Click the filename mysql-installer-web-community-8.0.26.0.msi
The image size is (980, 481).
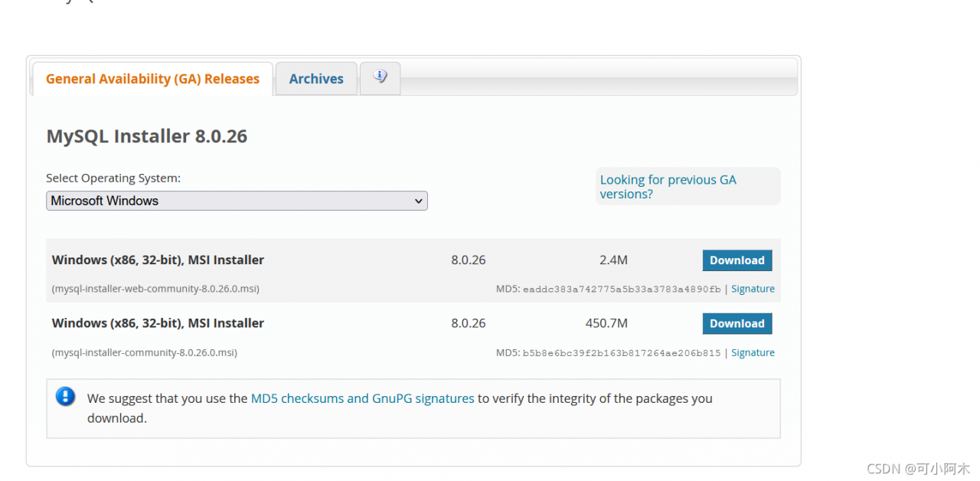click(x=155, y=290)
